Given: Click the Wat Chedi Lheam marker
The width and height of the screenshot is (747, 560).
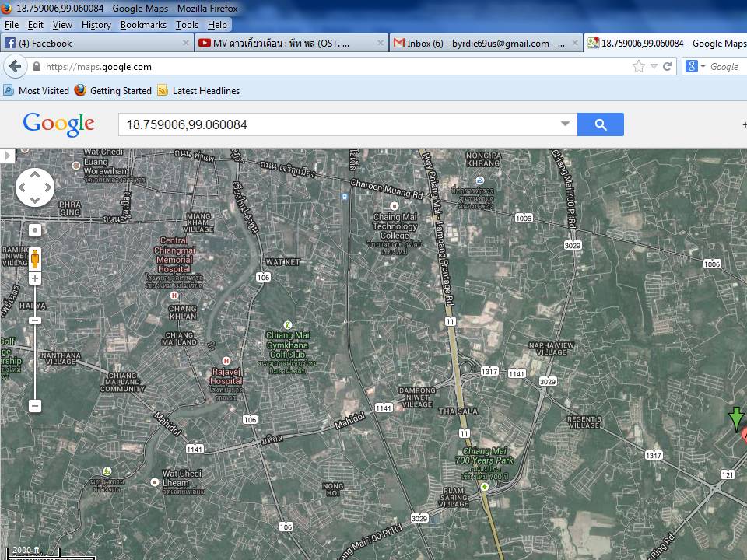Looking at the screenshot, I should [154, 482].
